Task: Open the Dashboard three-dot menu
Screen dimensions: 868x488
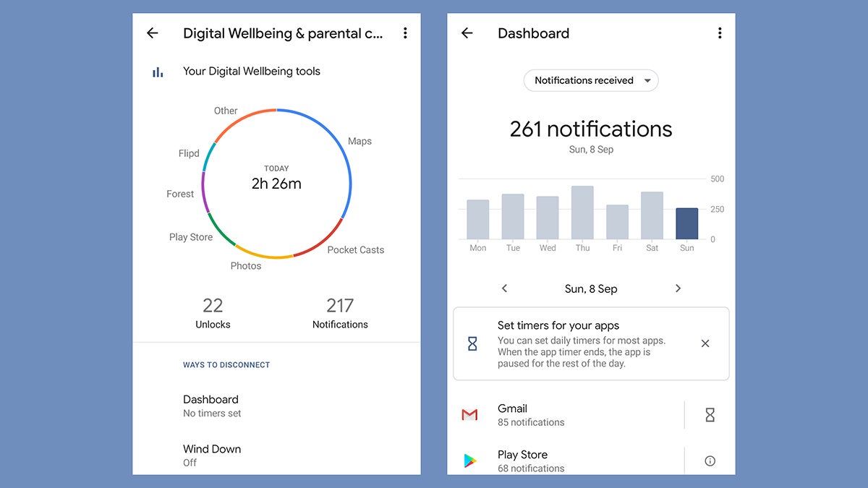Action: (x=719, y=33)
